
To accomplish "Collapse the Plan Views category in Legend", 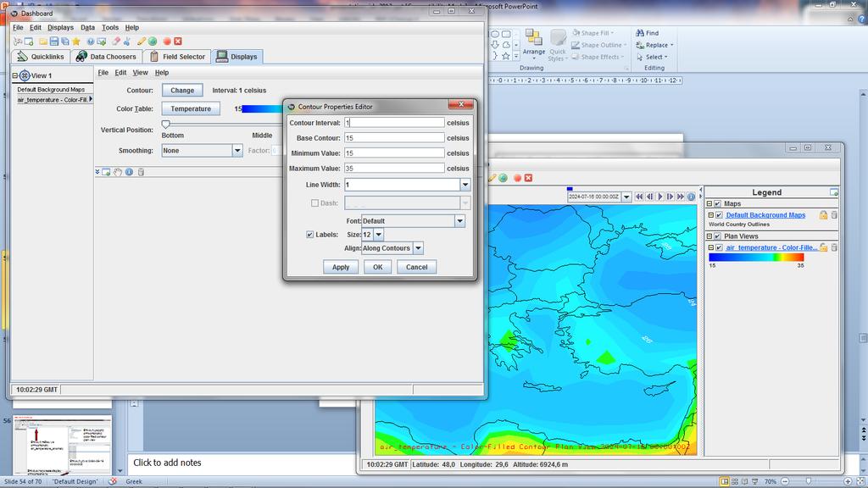I will coord(709,236).
